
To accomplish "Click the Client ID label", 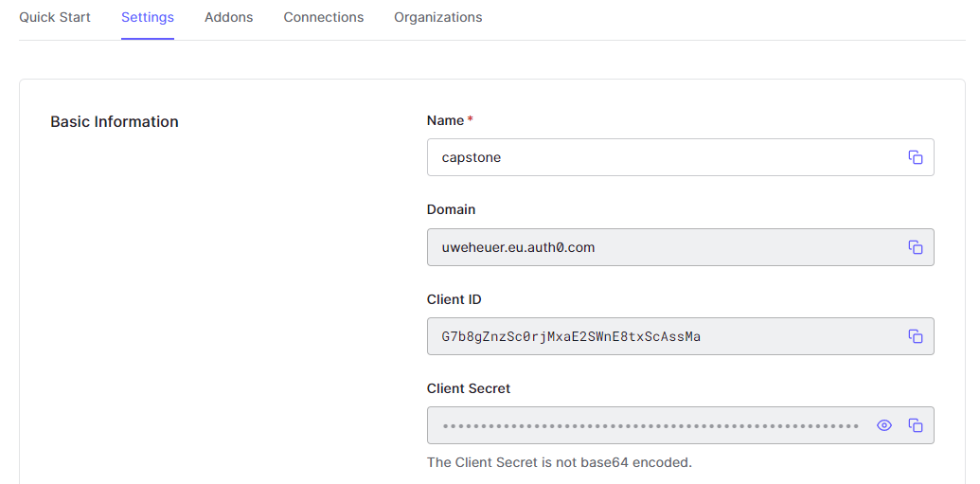I will (454, 299).
